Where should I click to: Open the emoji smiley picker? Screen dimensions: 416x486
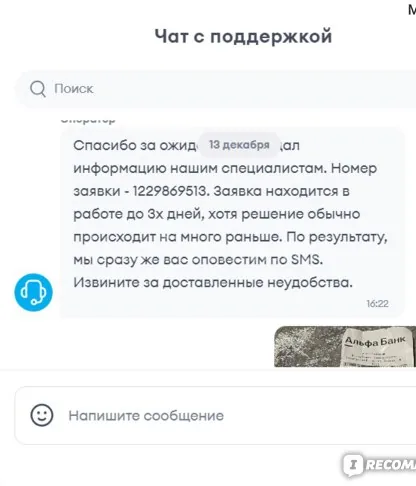pyautogui.click(x=42, y=415)
